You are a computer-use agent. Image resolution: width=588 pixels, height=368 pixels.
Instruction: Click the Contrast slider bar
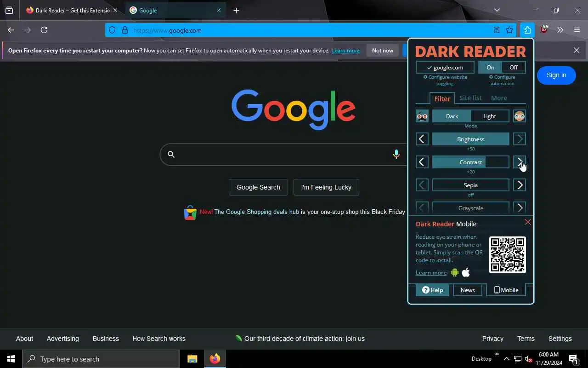click(470, 162)
